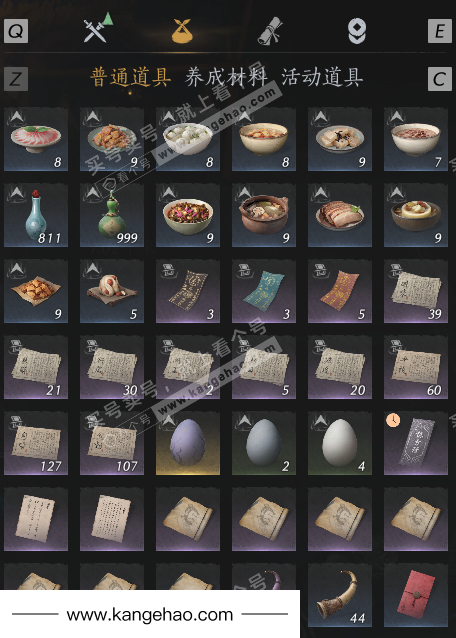Viewport: 456px width, 638px height.
Task: Select the teal talisman cloth item
Action: coord(264,291)
